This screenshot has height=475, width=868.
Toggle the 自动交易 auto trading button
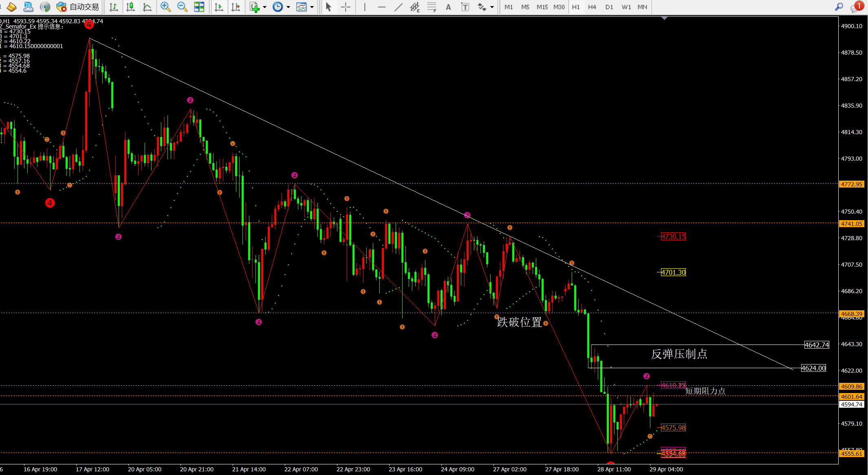(x=79, y=7)
